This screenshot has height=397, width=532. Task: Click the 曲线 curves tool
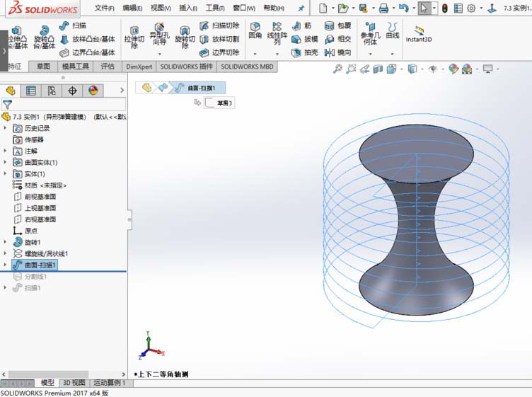click(393, 30)
